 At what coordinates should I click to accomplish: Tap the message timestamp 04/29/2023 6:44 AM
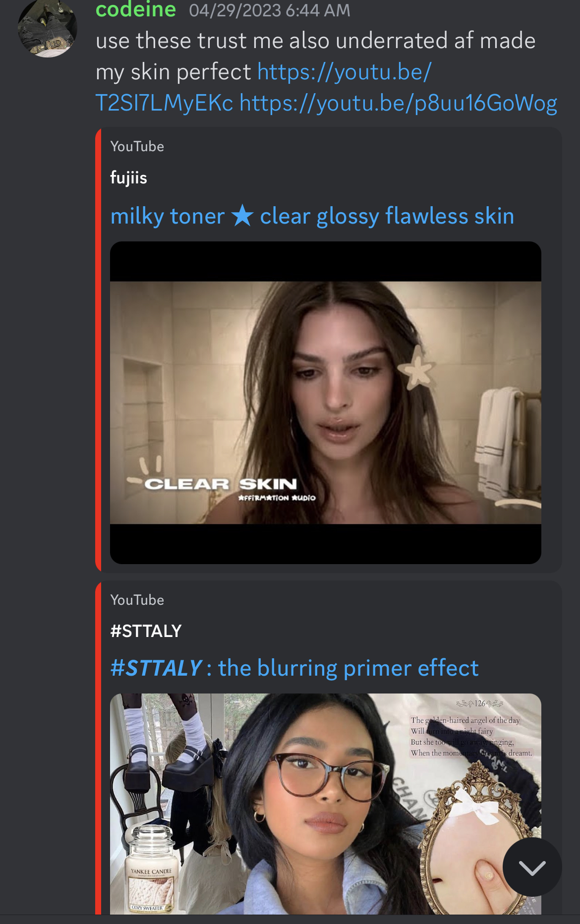tap(270, 10)
